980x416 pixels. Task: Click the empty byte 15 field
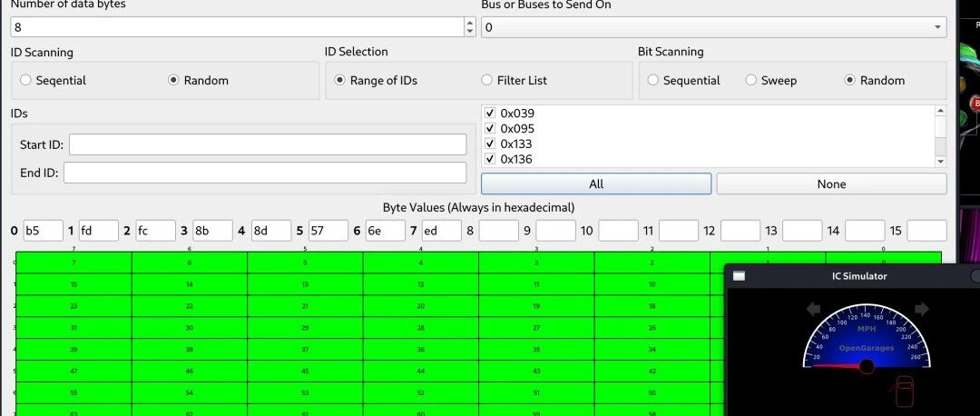point(926,231)
